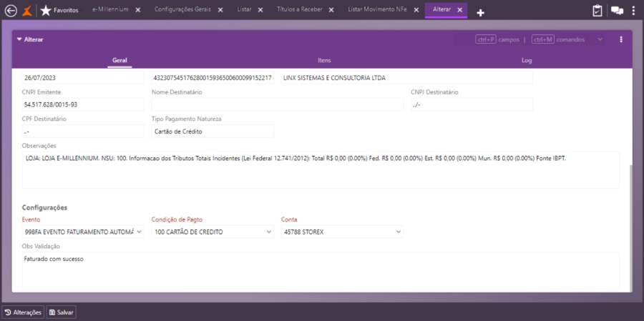644x321 pixels.
Task: Open the orange Linx logo home icon
Action: [26, 11]
